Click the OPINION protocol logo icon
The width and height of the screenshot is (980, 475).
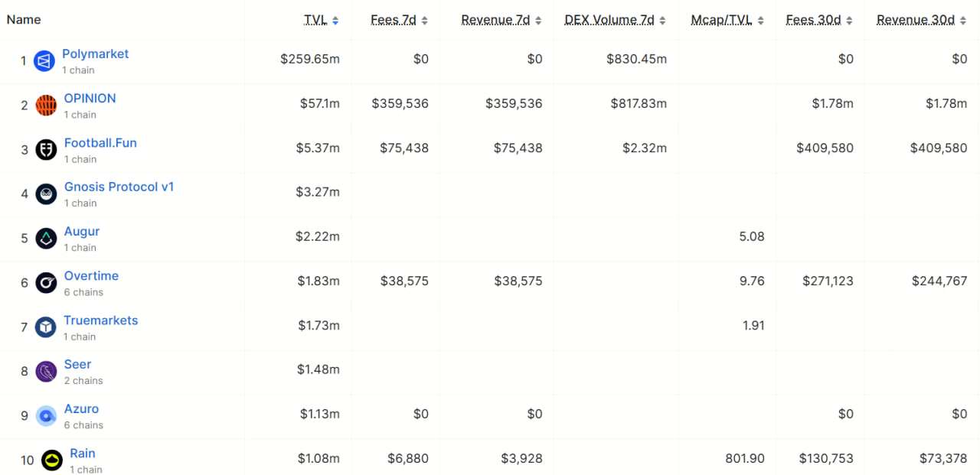(46, 106)
